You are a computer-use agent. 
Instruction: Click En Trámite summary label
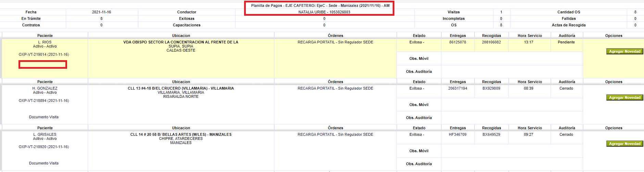point(31,18)
